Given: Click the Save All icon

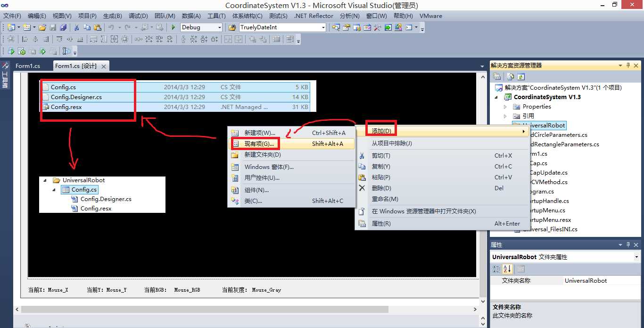Looking at the screenshot, I should (x=63, y=27).
